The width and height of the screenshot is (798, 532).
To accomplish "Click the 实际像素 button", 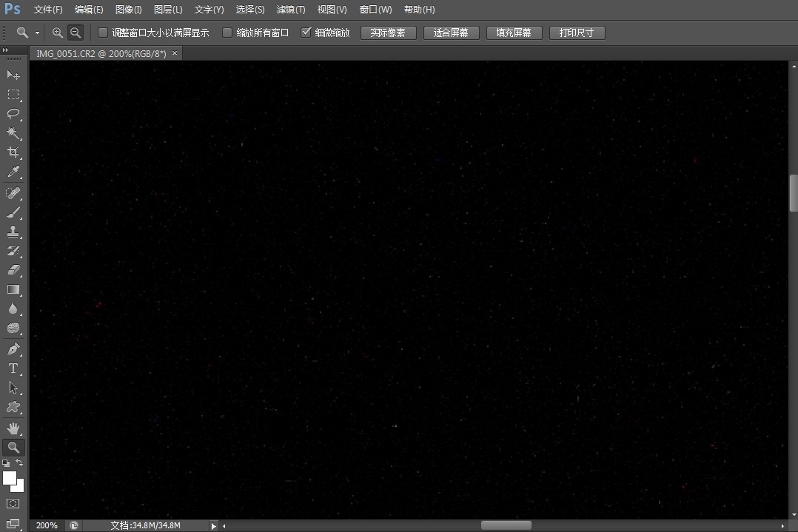I will tap(389, 33).
